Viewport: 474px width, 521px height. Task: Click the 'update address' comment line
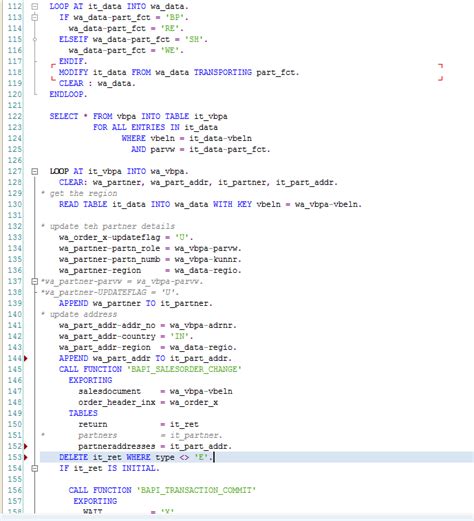pos(79,314)
